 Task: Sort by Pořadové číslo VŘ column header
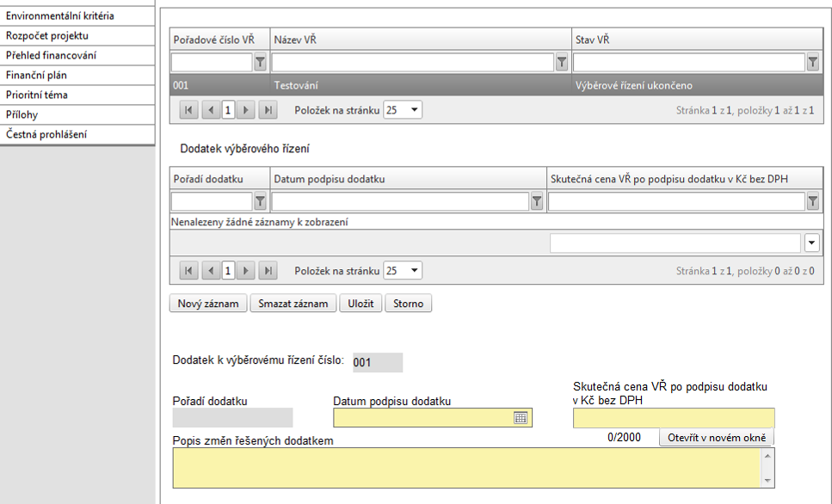coord(219,40)
